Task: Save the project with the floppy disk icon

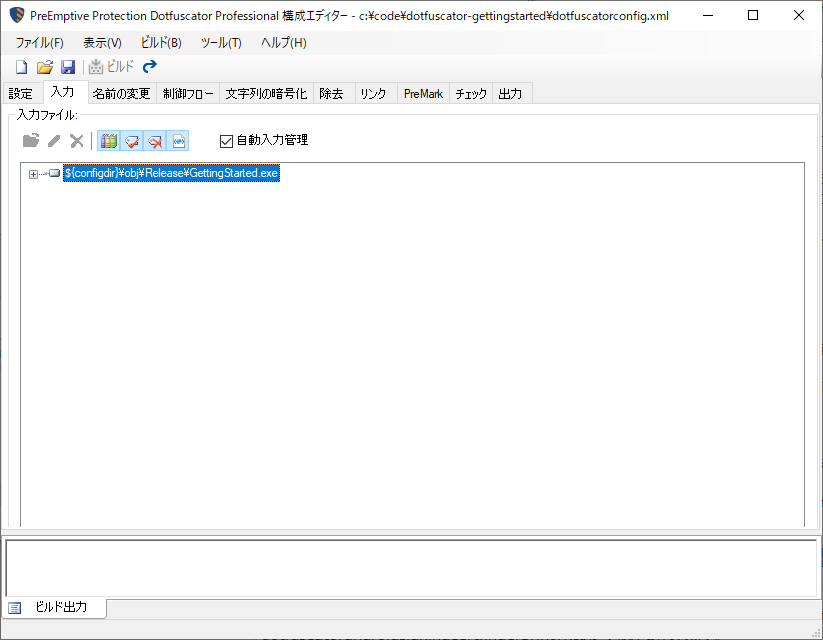Action: coord(68,67)
